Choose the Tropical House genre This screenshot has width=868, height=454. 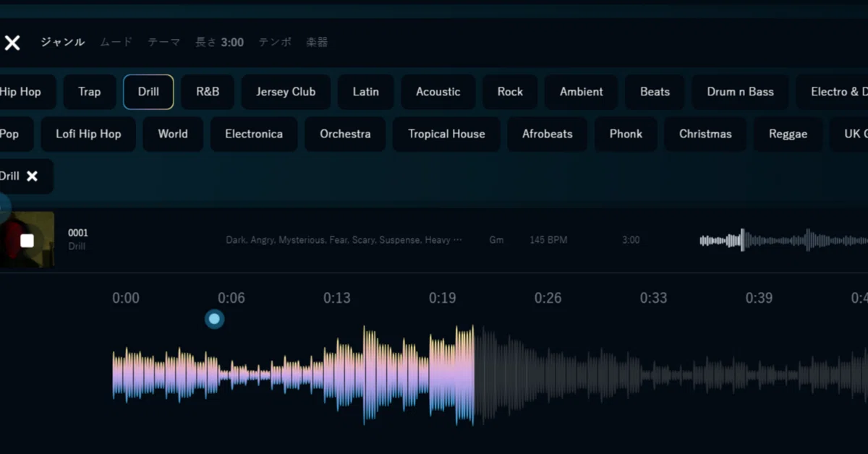point(446,134)
